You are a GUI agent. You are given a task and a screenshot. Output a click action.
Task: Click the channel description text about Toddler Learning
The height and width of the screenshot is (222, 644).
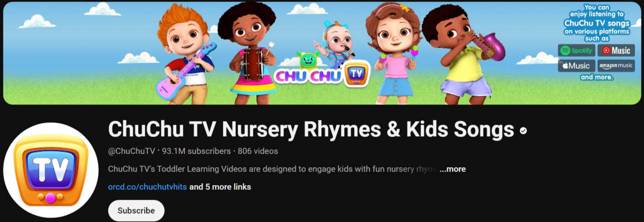[x=273, y=169]
